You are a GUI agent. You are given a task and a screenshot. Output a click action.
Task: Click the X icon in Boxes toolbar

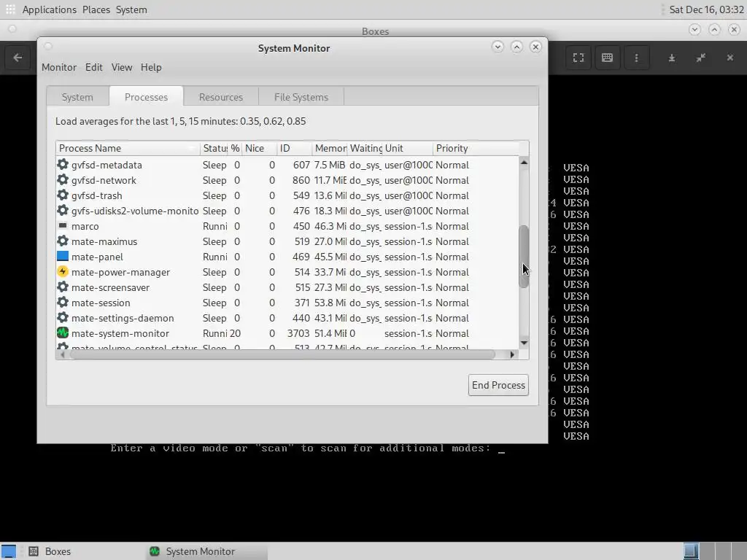[729, 58]
